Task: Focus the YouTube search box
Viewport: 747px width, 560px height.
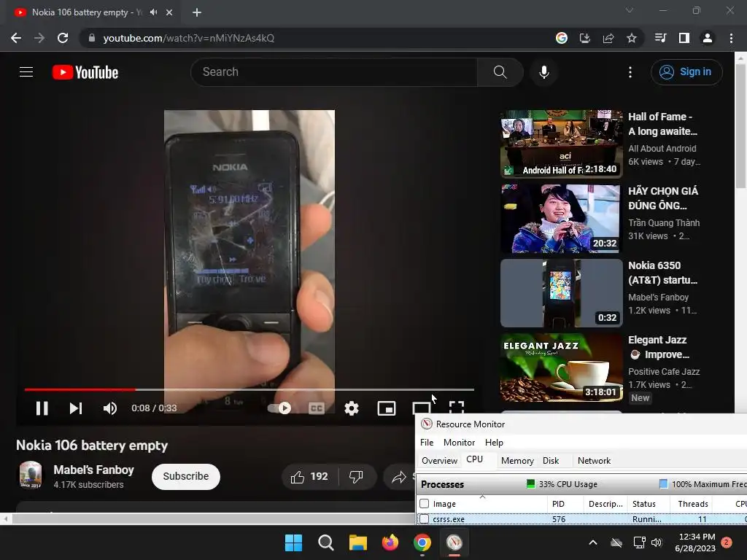Action: [x=333, y=72]
